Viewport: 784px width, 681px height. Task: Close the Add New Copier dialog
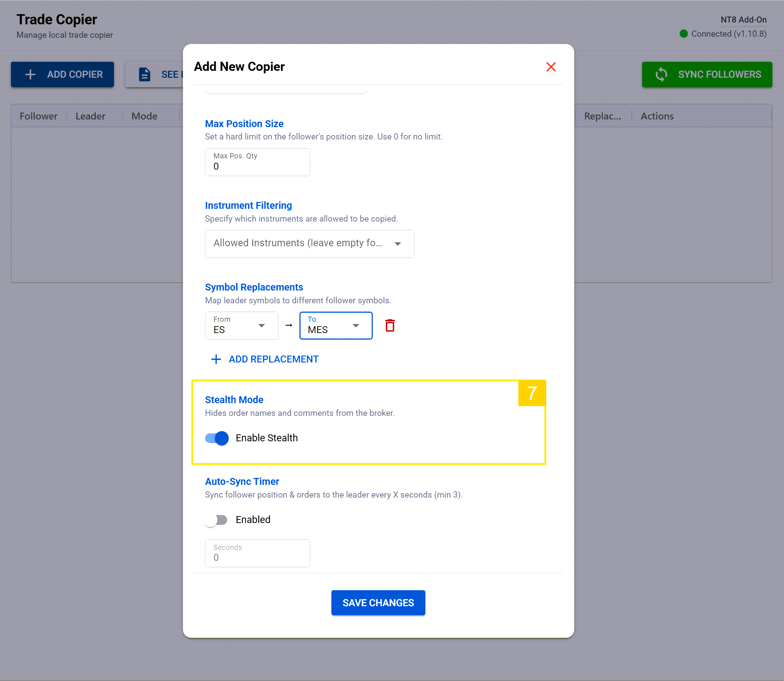pyautogui.click(x=551, y=67)
